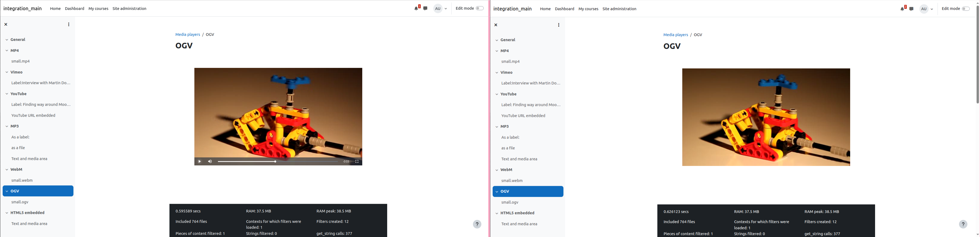Screen dimensions: 980x237
Task: Open My courses in left window
Action: point(99,8)
